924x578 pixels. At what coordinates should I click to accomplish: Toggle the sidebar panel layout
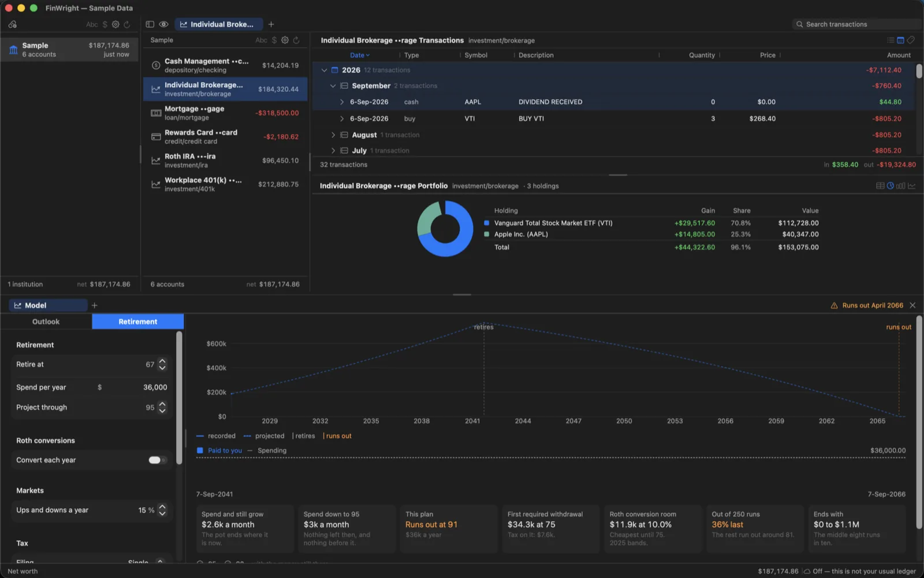click(150, 24)
